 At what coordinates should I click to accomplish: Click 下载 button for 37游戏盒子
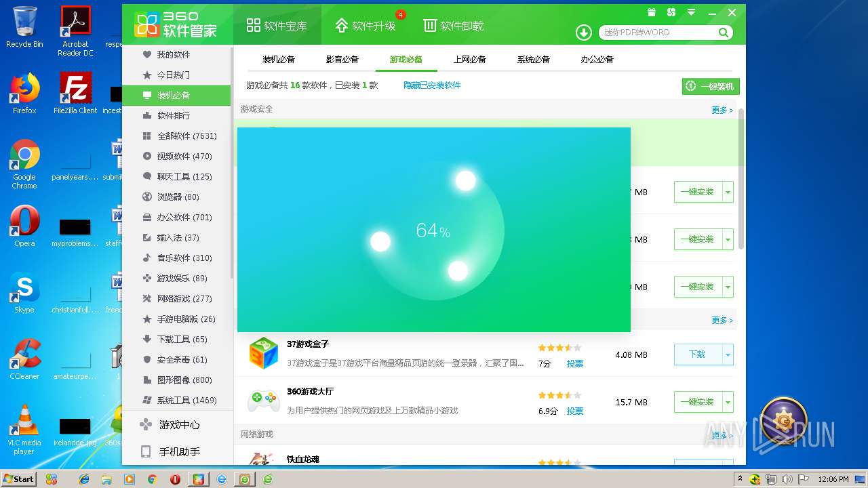click(698, 354)
